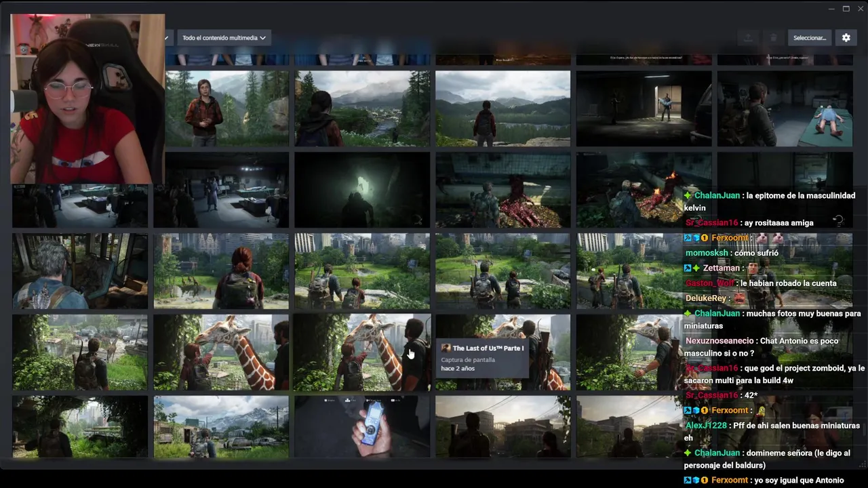Click 'Captura de pantalla' tooltip text
The image size is (868, 488).
(468, 360)
